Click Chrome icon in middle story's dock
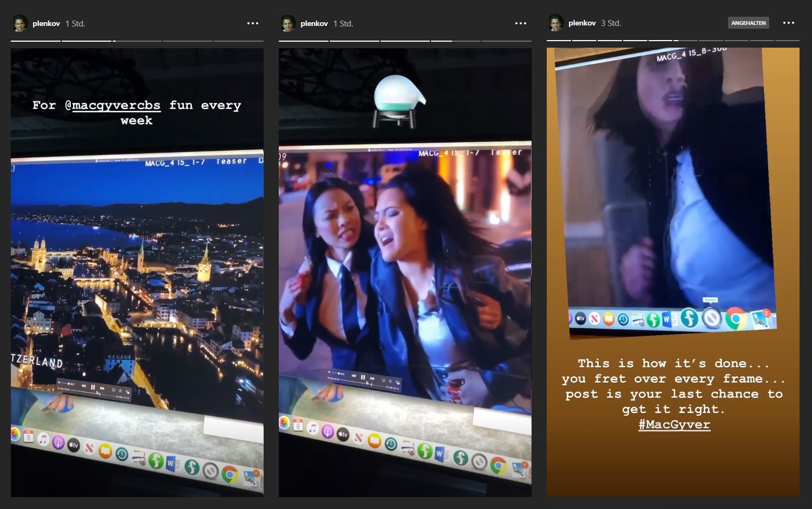This screenshot has height=509, width=812. pos(498,465)
